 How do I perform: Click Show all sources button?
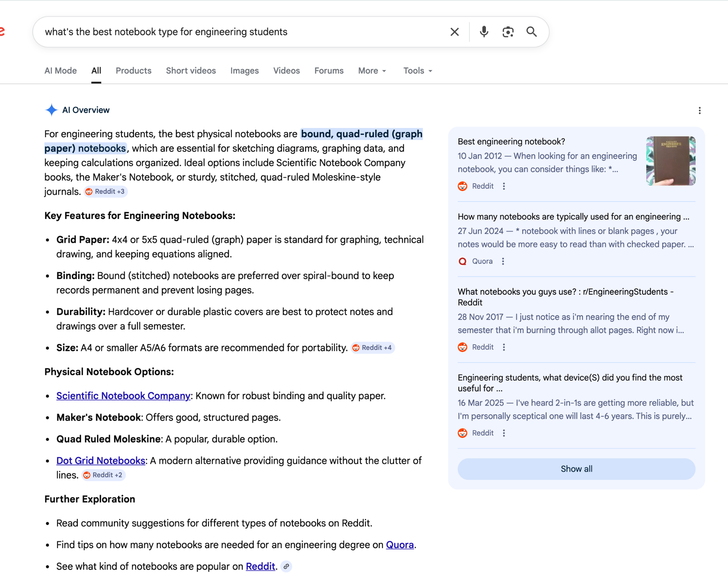(x=576, y=469)
